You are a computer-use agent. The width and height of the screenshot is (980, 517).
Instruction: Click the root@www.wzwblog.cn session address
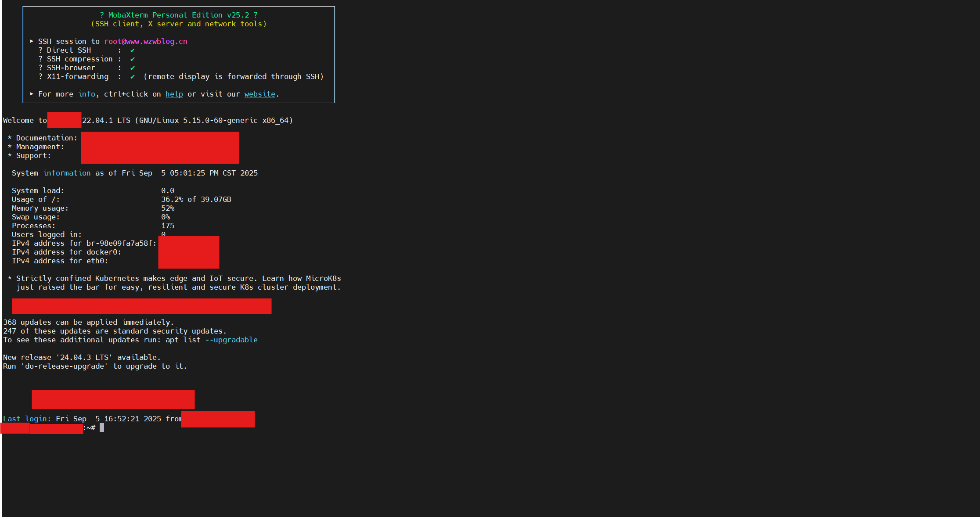(145, 41)
